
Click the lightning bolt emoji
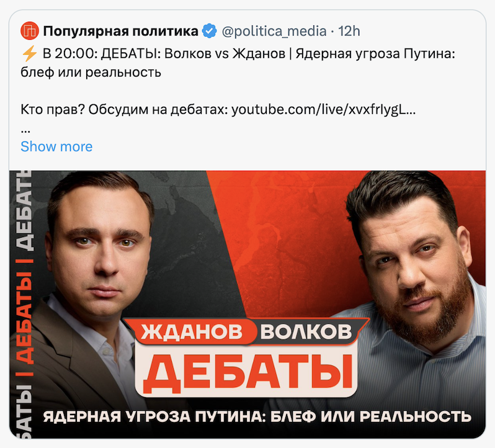(x=29, y=53)
